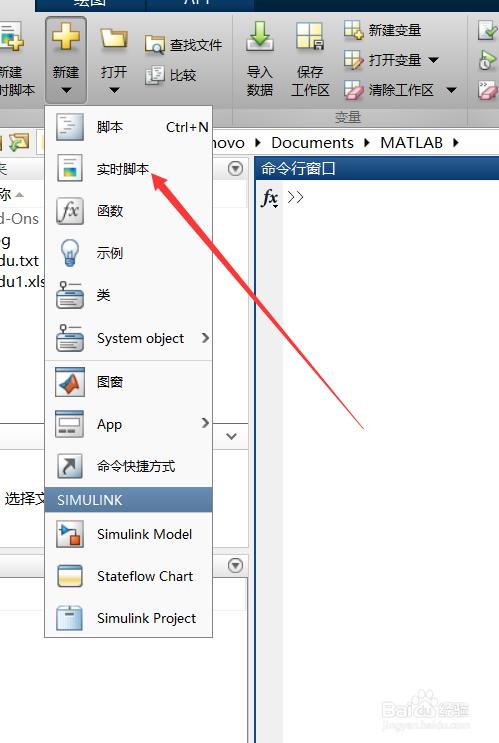Click Documents in the path bar

tap(312, 143)
